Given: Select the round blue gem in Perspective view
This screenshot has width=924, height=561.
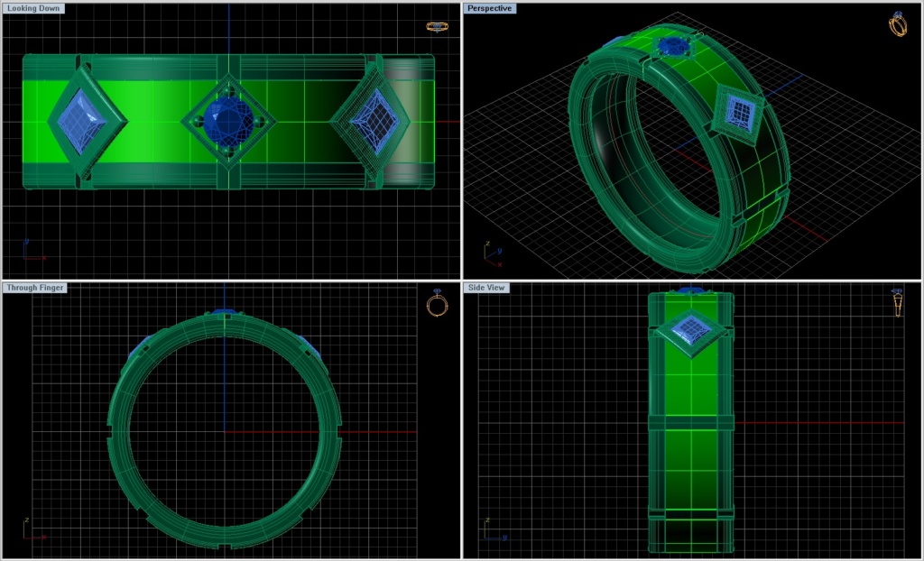Looking at the screenshot, I should [674, 47].
